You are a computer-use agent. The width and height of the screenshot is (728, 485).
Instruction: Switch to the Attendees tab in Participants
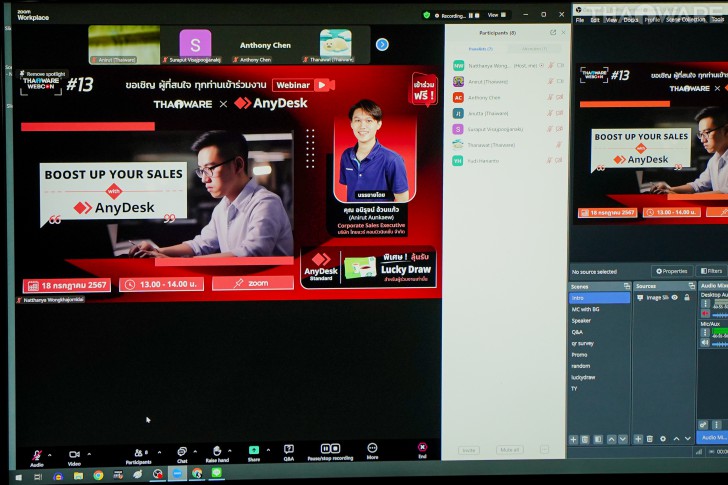pos(534,49)
